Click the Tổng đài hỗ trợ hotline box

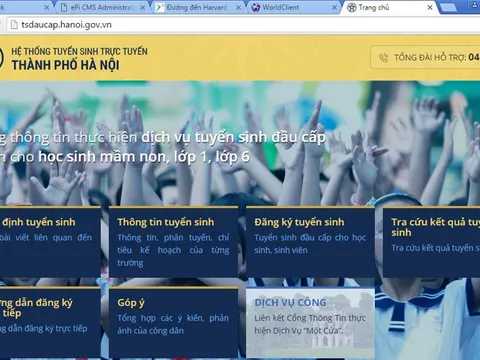425,57
